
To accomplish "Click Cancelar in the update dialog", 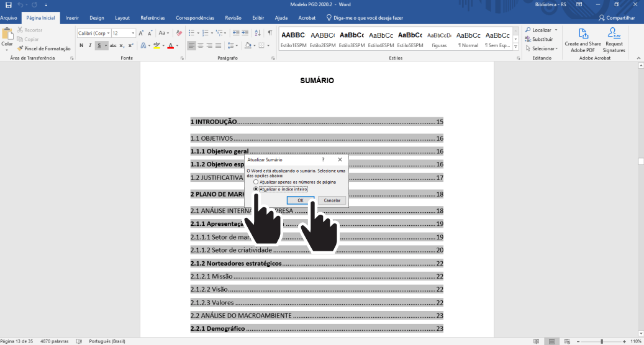I will 332,200.
